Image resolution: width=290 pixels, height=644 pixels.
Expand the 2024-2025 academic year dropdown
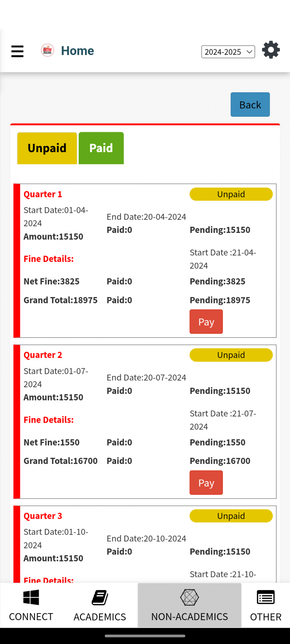[x=228, y=52]
